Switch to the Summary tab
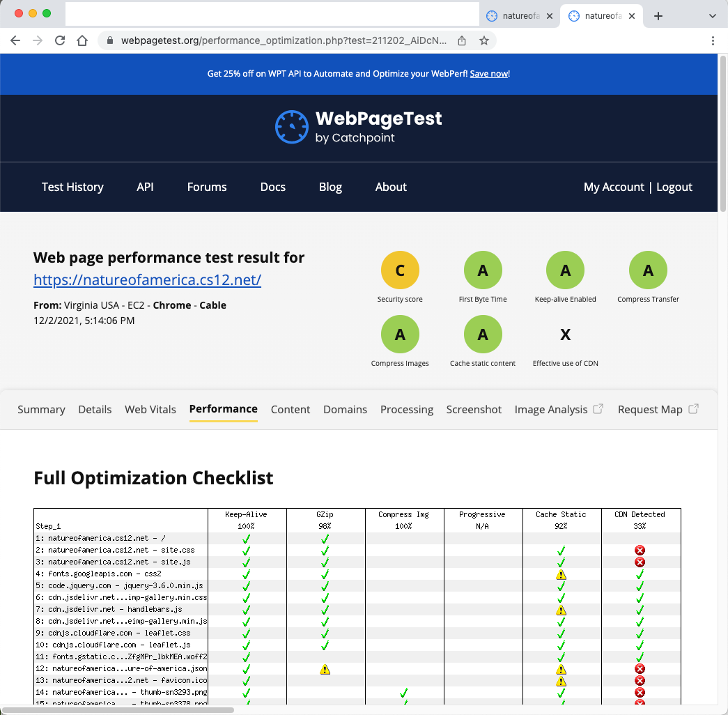The height and width of the screenshot is (715, 728). click(41, 409)
